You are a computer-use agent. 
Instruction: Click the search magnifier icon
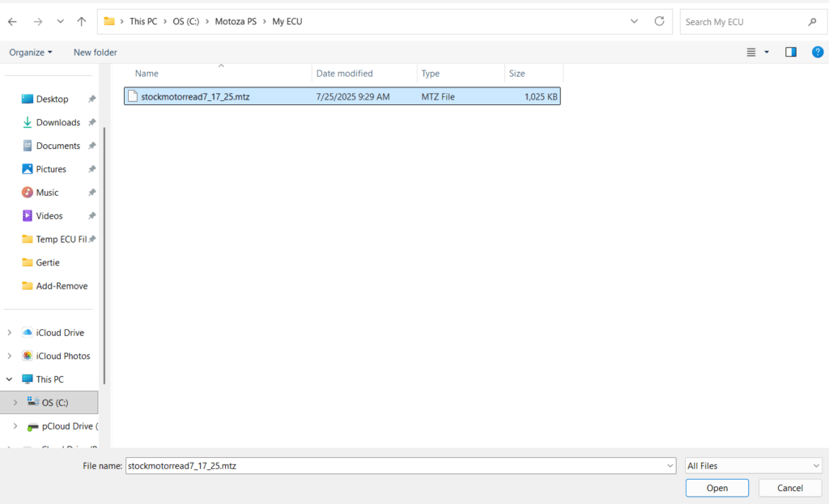(x=812, y=22)
